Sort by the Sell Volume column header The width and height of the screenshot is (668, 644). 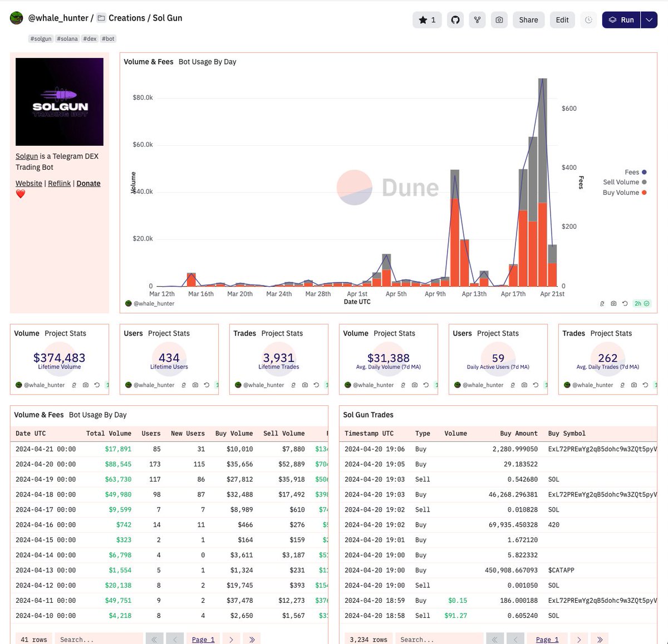284,434
